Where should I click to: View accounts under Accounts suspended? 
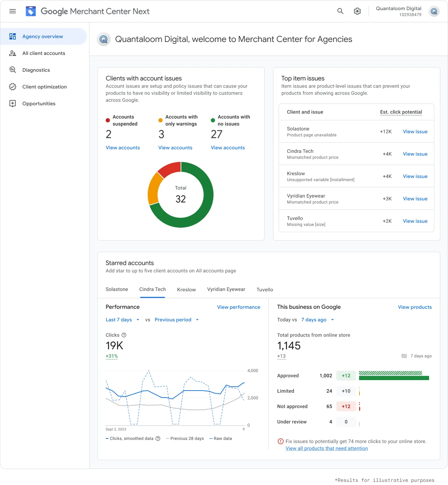pyautogui.click(x=123, y=148)
